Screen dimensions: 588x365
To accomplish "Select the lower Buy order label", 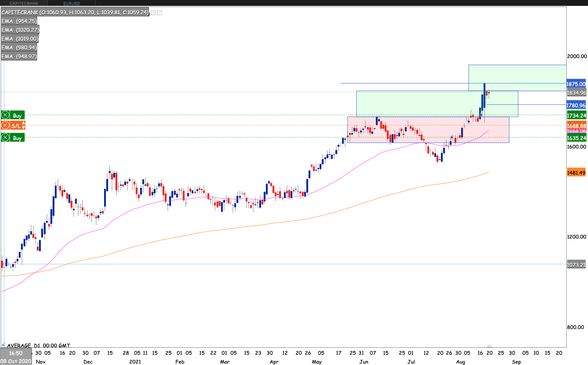I will coord(17,138).
